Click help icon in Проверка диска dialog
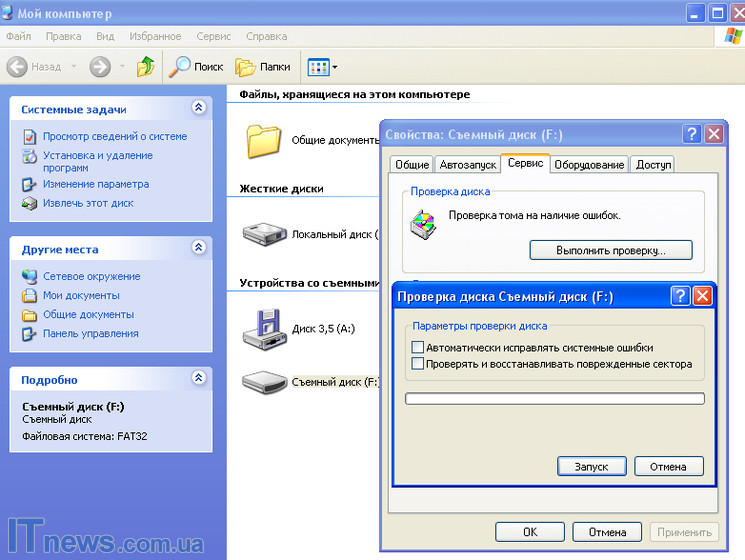This screenshot has height=560, width=745. (x=680, y=296)
